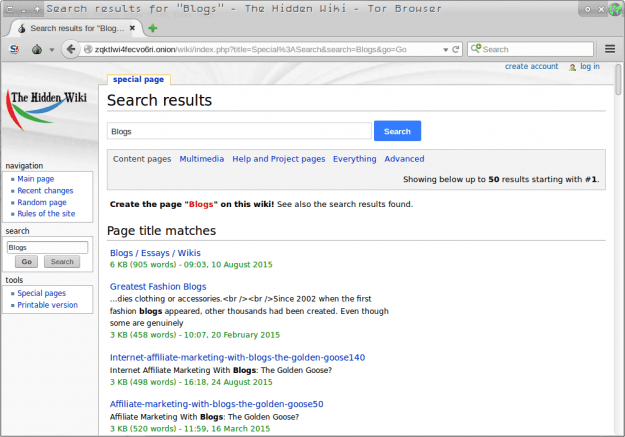
Task: Open a new tab with green plus
Action: coord(152,28)
